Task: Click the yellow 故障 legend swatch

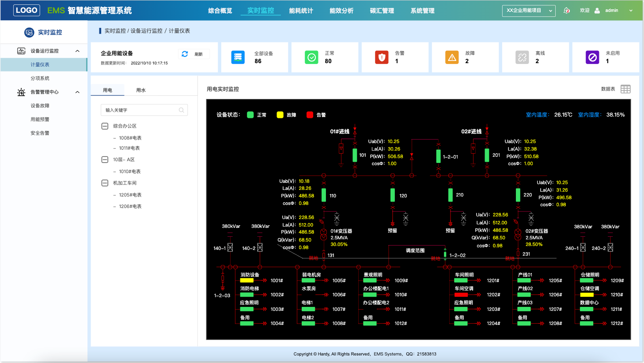Action: (x=280, y=115)
